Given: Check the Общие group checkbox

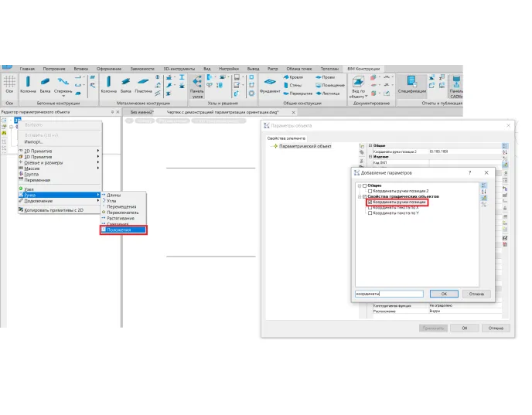Looking at the screenshot, I should tap(365, 185).
